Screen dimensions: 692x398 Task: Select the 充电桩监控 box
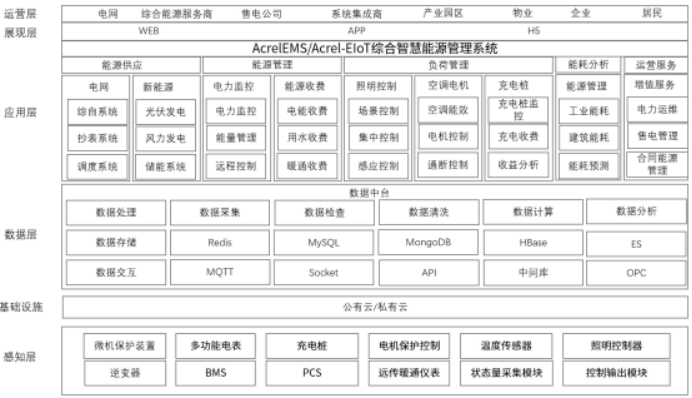519,110
